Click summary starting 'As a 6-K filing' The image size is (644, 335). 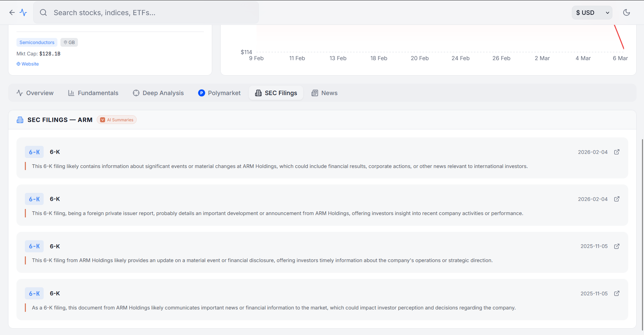point(274,308)
